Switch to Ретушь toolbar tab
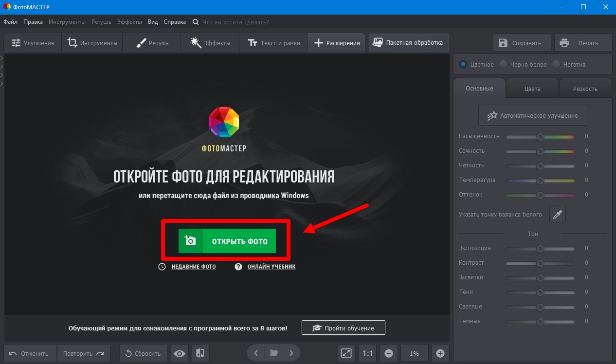This screenshot has width=616, height=364. 151,43
